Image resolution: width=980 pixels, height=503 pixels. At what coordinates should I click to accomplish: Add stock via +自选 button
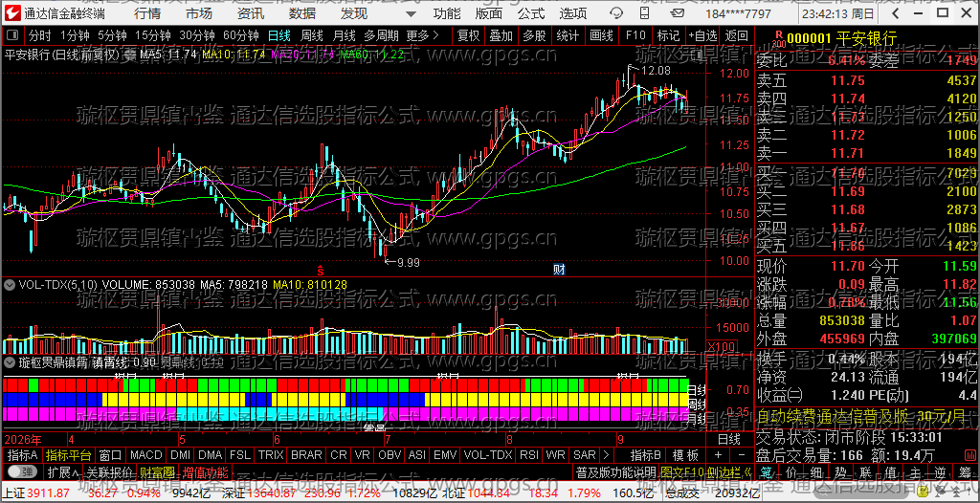coord(703,35)
